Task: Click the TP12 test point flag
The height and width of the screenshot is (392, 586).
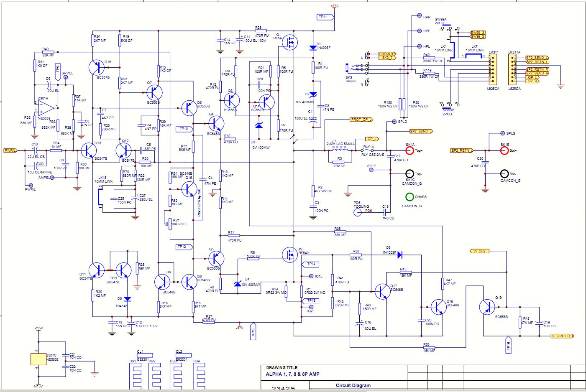Action: tap(184, 247)
